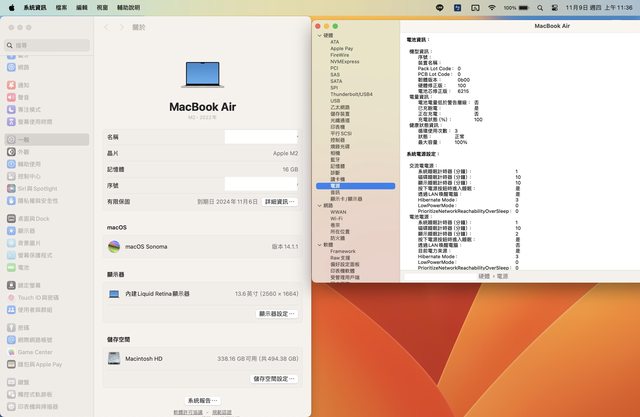
Task: Collapse the 軟體 (Software) tree section
Action: (319, 244)
